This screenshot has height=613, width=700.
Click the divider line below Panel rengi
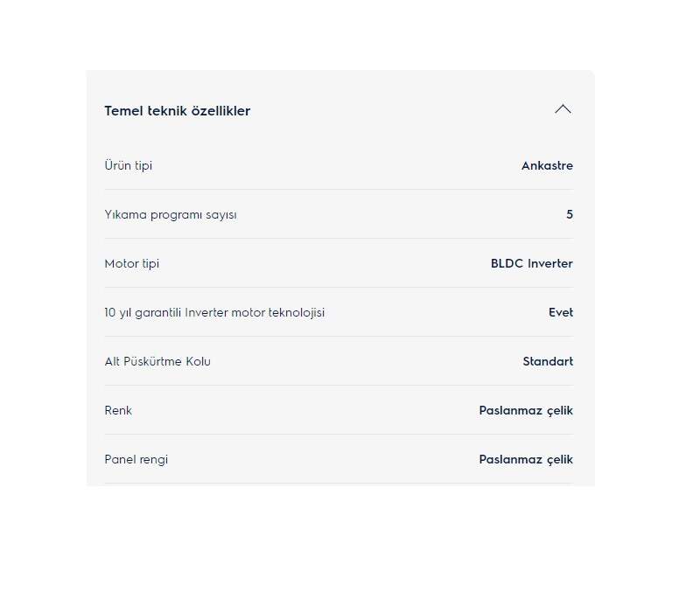(339, 483)
